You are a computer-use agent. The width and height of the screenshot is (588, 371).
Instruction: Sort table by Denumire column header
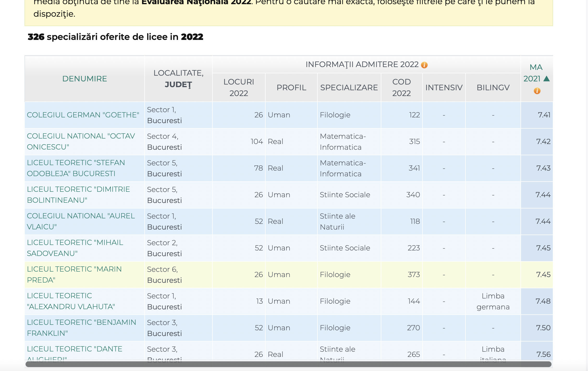click(x=84, y=79)
